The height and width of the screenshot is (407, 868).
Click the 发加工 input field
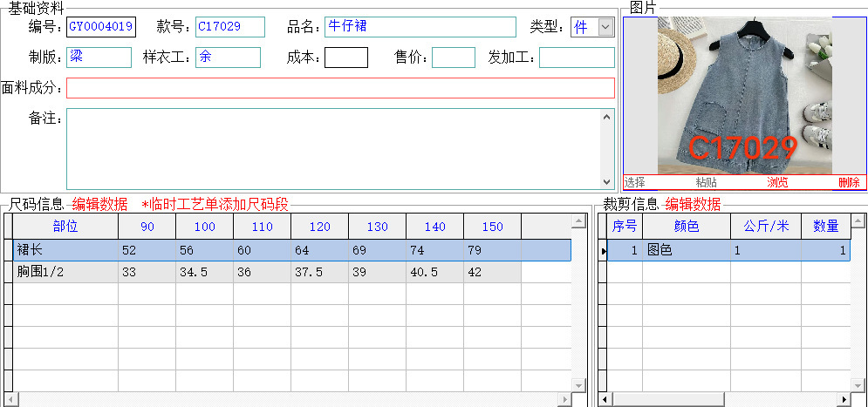pos(577,58)
